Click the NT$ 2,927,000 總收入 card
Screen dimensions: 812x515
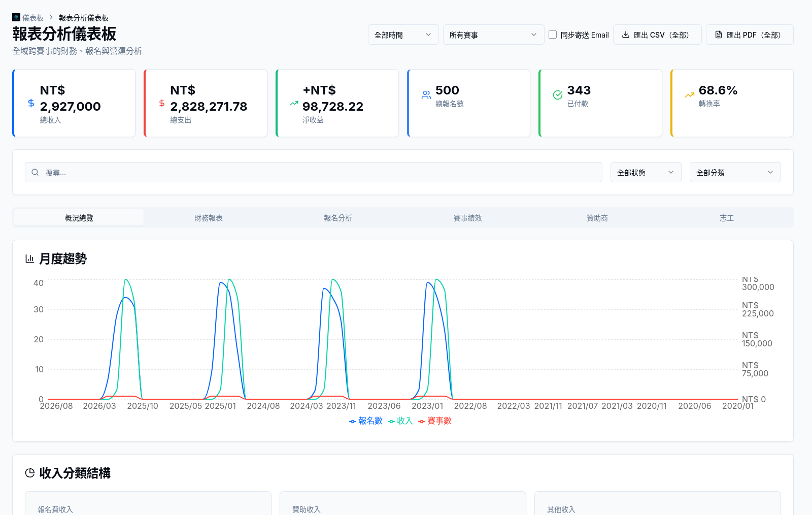(74, 103)
